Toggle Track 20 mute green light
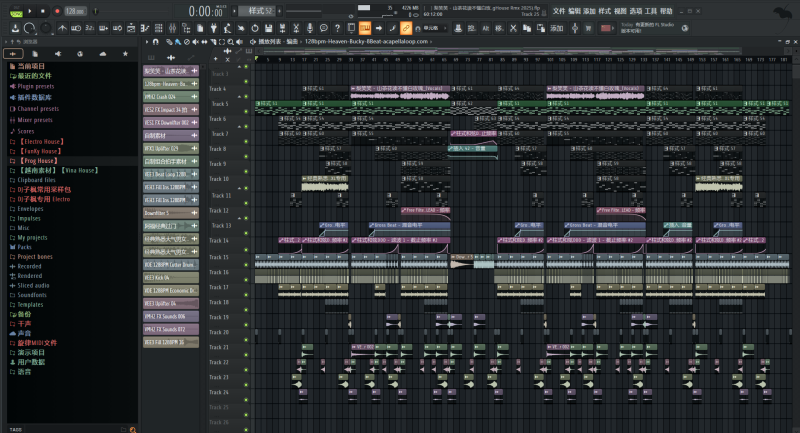This screenshot has height=433, width=800. [246, 340]
